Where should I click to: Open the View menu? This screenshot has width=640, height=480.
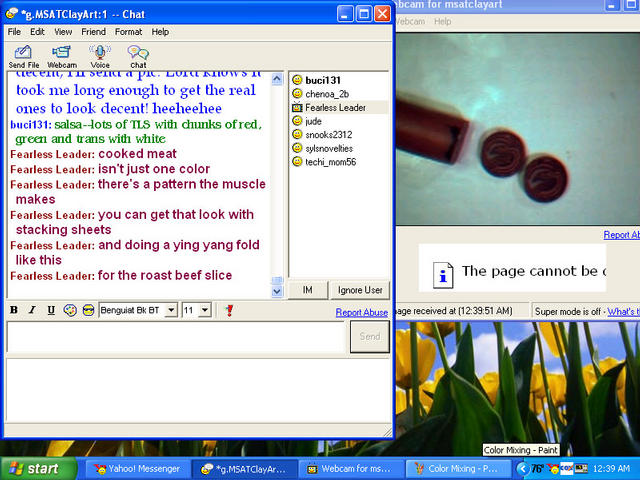pos(63,32)
